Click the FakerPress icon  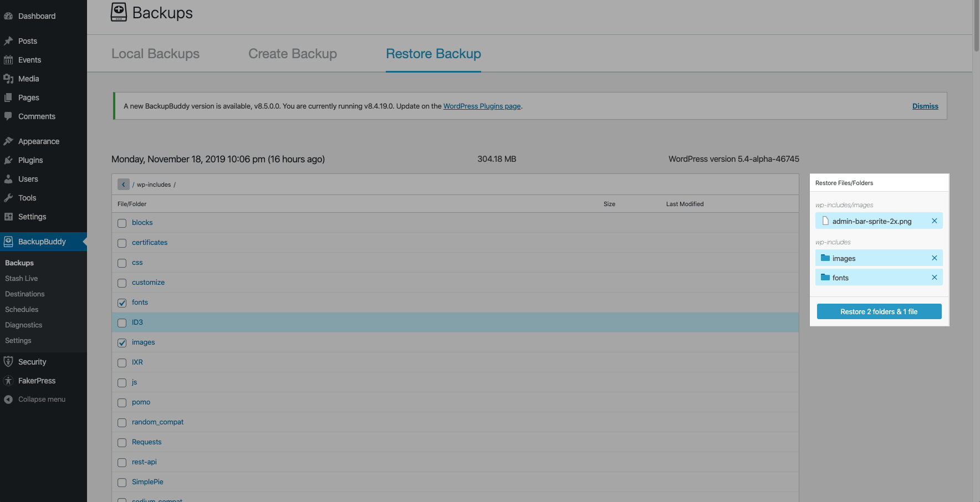click(x=8, y=381)
